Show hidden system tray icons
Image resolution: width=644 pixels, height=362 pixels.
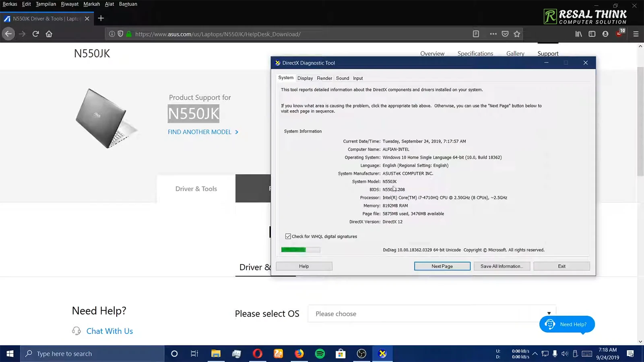point(535,354)
